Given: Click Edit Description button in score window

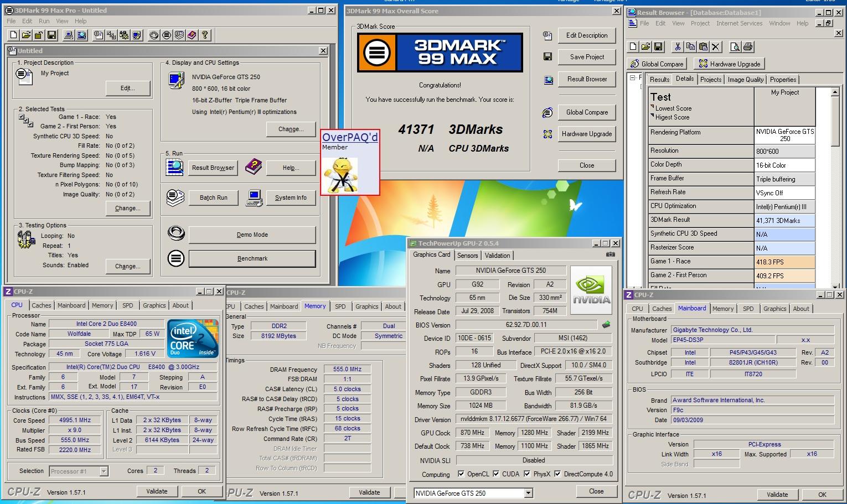Looking at the screenshot, I should (587, 35).
